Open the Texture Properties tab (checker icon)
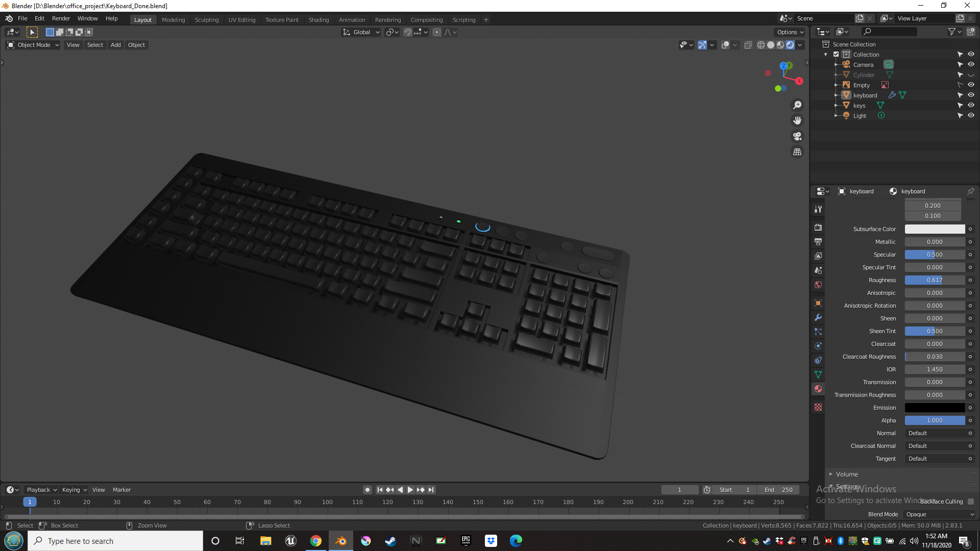The height and width of the screenshot is (551, 980). (818, 407)
